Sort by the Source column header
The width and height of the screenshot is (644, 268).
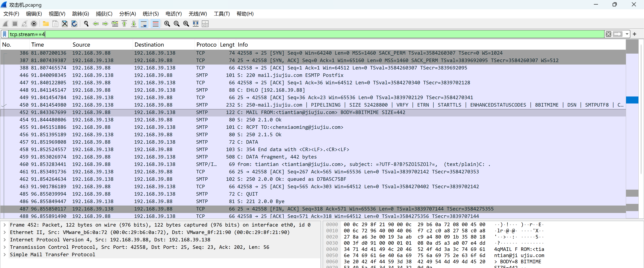pos(102,45)
